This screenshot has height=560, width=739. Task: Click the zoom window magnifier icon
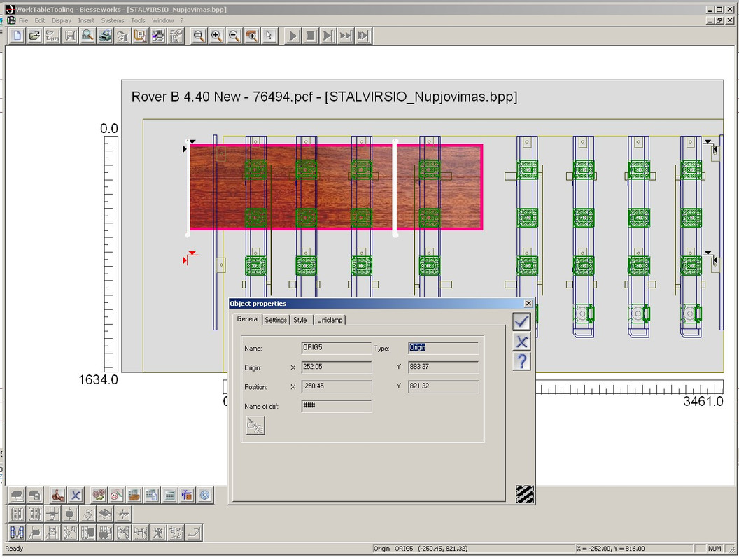[199, 36]
